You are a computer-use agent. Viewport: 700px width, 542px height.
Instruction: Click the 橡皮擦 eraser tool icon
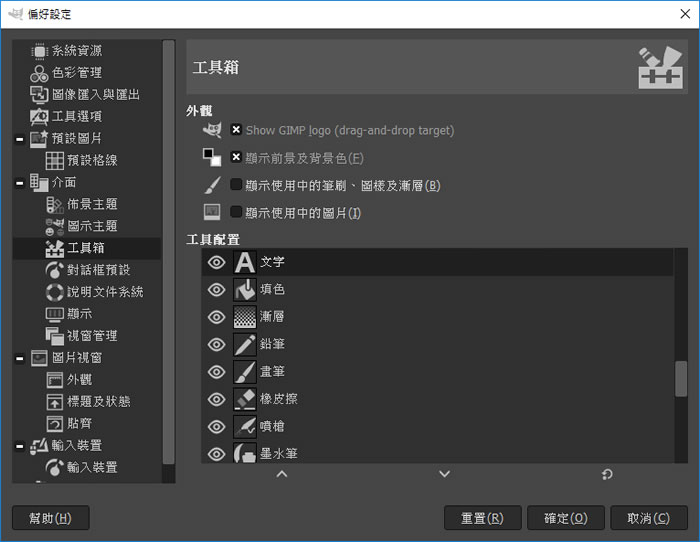click(x=245, y=399)
